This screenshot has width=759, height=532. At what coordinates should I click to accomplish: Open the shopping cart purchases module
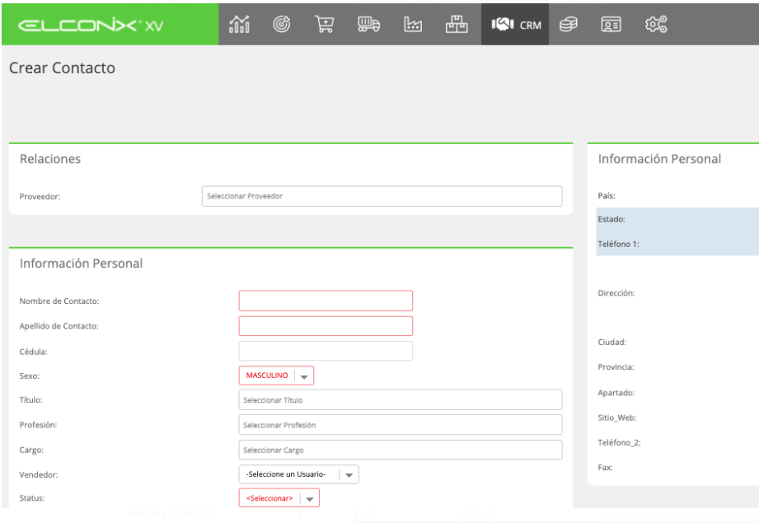click(325, 24)
